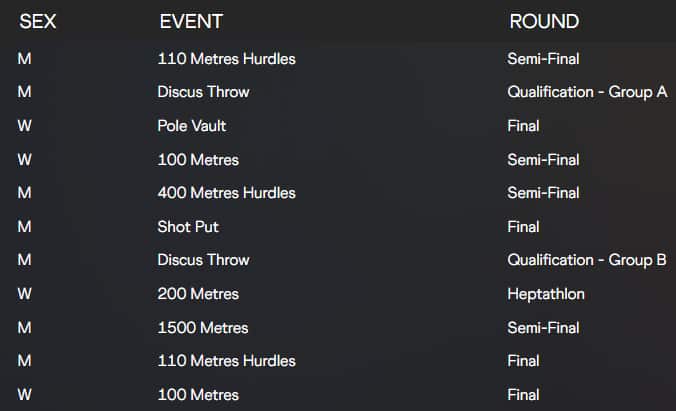676x411 pixels.
Task: Open the Shot Put event
Action: pos(188,227)
